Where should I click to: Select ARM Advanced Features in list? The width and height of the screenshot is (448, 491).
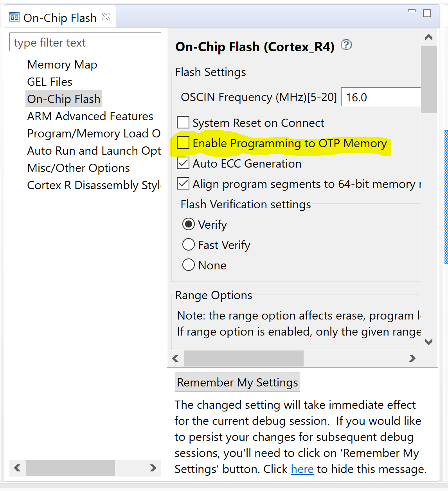pos(90,116)
